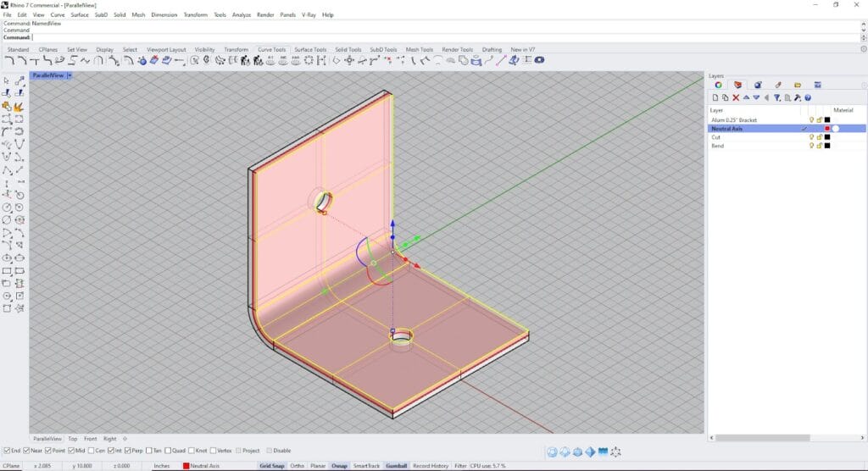868x471 pixels.
Task: Open the folder icon panel tab
Action: [x=798, y=85]
